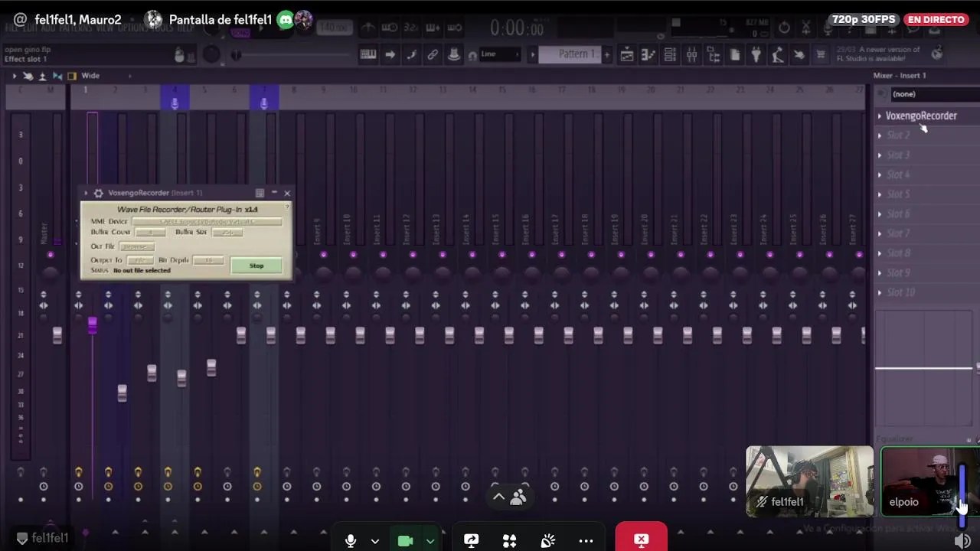The width and height of the screenshot is (980, 551).
Task: Toggle mixer multi-touch control icon
Action: click(x=28, y=76)
